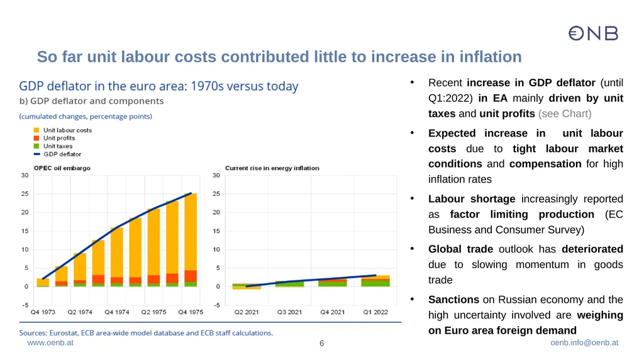Click the Q1 2022 axis label
644x362 pixels.
pos(375,312)
